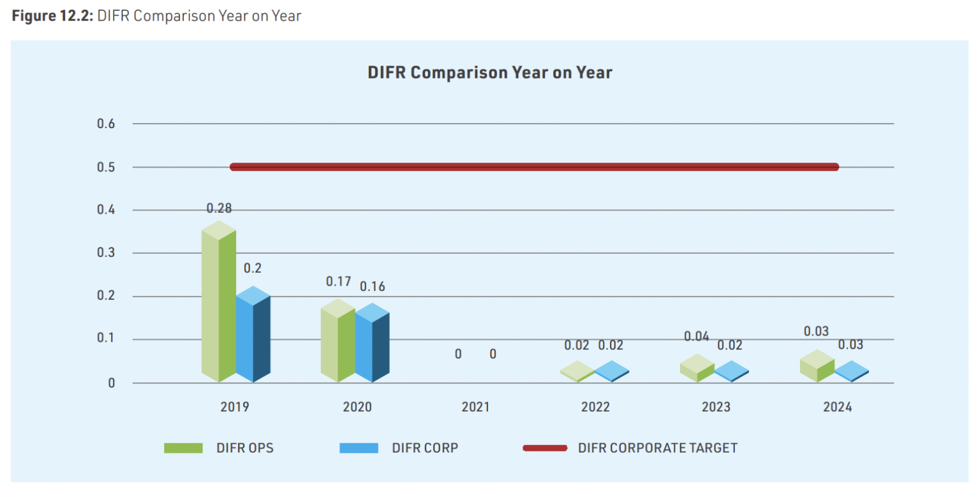
Task: Select the 2022 green DIFR OPS bar
Action: tap(577, 372)
